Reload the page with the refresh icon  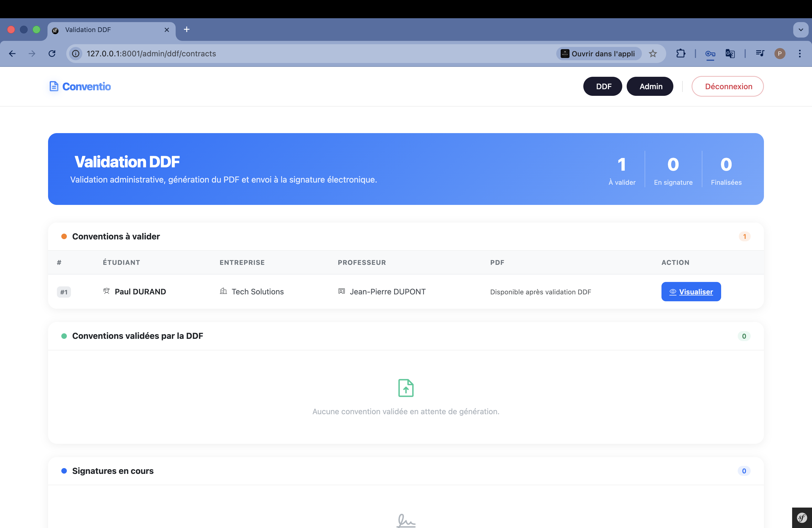tap(52, 54)
